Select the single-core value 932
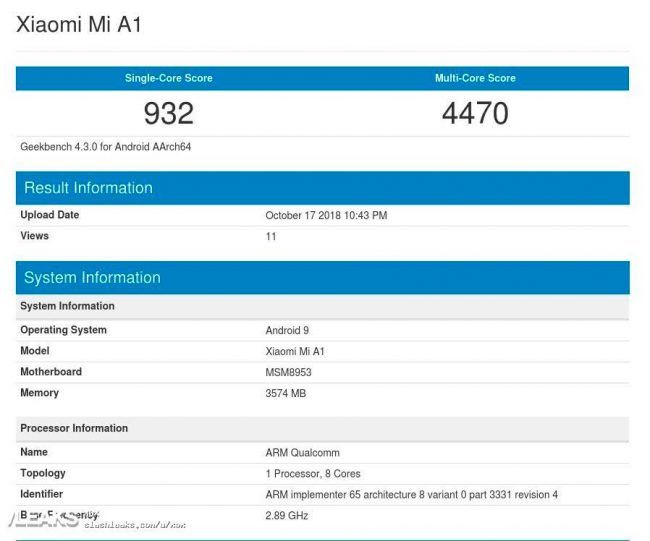 169,113
